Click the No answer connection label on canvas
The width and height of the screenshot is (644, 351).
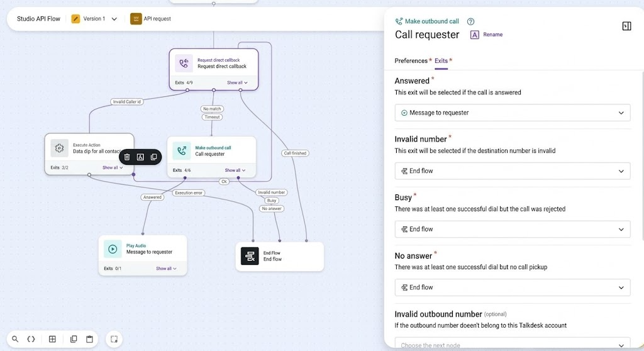click(272, 209)
